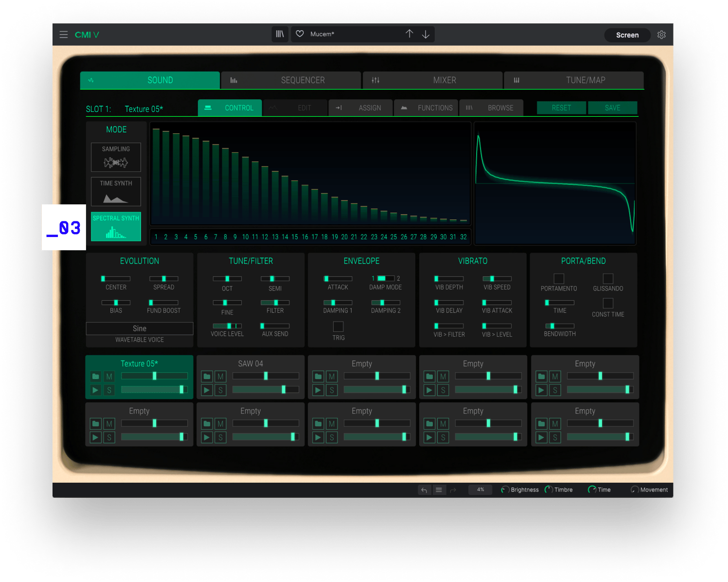This screenshot has width=728, height=582.
Task: Solo the Texture 05 slot
Action: click(x=109, y=390)
